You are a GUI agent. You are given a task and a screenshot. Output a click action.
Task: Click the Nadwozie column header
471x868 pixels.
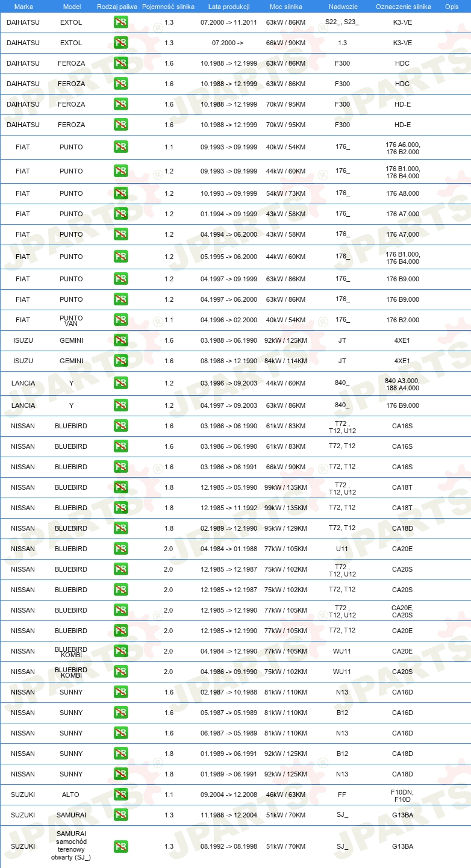[342, 6]
